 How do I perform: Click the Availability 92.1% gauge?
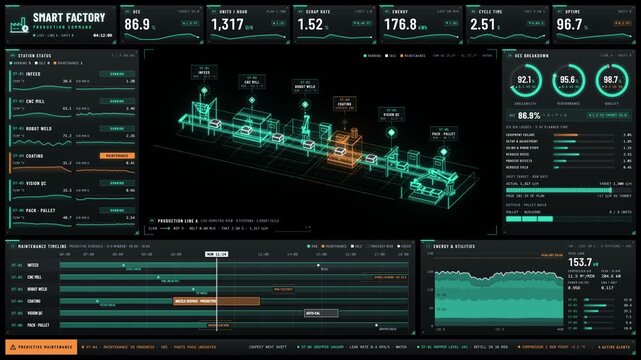tap(526, 80)
